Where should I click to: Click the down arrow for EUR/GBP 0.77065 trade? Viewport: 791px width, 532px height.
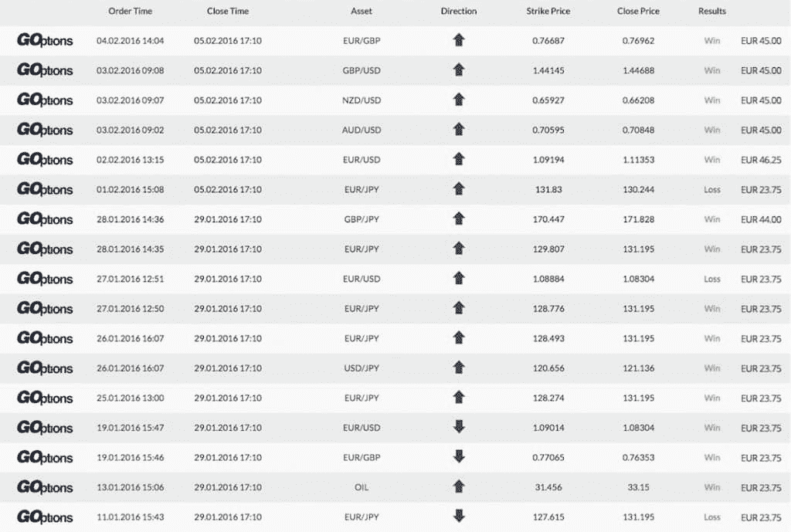point(459,457)
